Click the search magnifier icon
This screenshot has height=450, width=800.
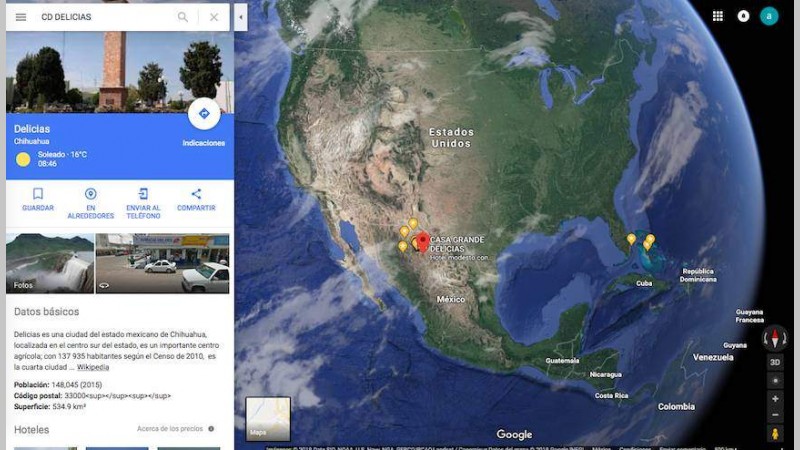pos(183,17)
